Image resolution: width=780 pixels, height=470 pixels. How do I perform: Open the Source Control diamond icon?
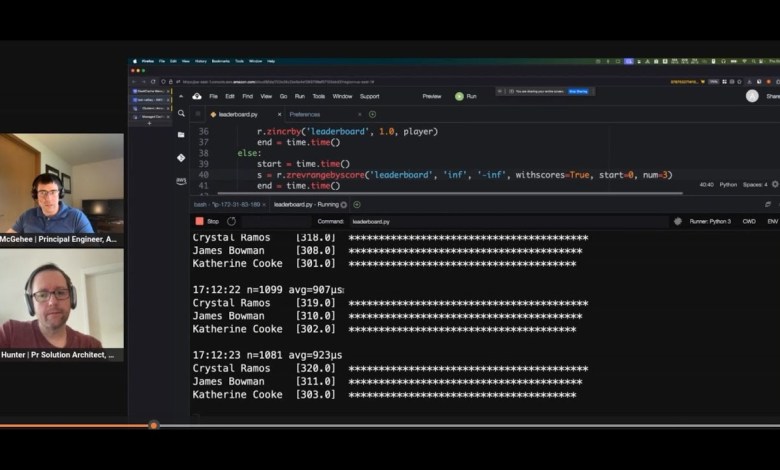[181, 158]
